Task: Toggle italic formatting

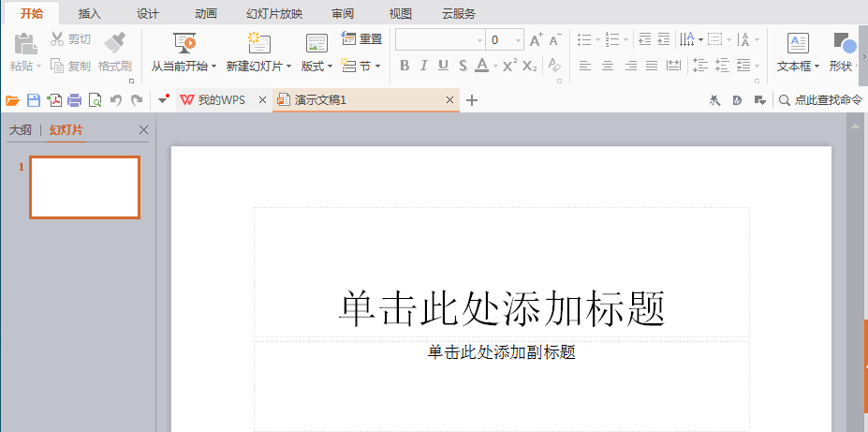Action: (x=423, y=65)
